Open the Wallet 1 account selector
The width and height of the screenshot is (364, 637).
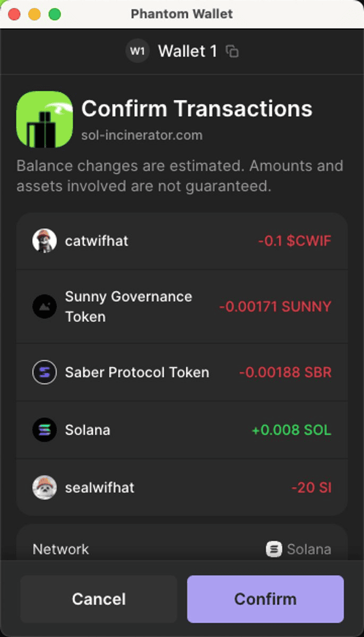[x=187, y=51]
